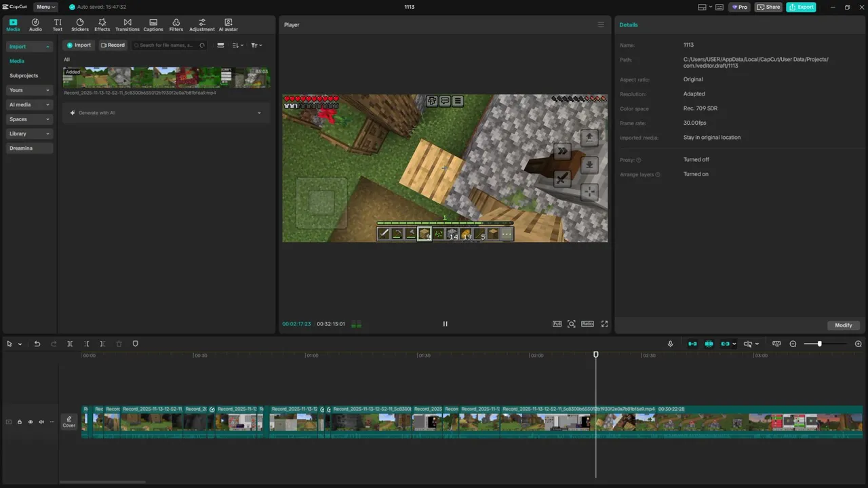868x488 pixels.
Task: Toggle main track magnet
Action: tap(692, 344)
